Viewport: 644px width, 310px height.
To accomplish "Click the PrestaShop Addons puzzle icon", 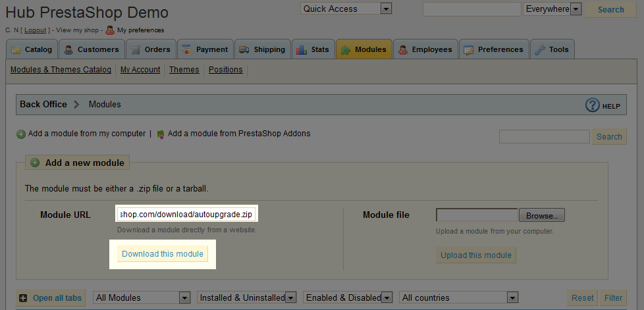I will pos(161,134).
